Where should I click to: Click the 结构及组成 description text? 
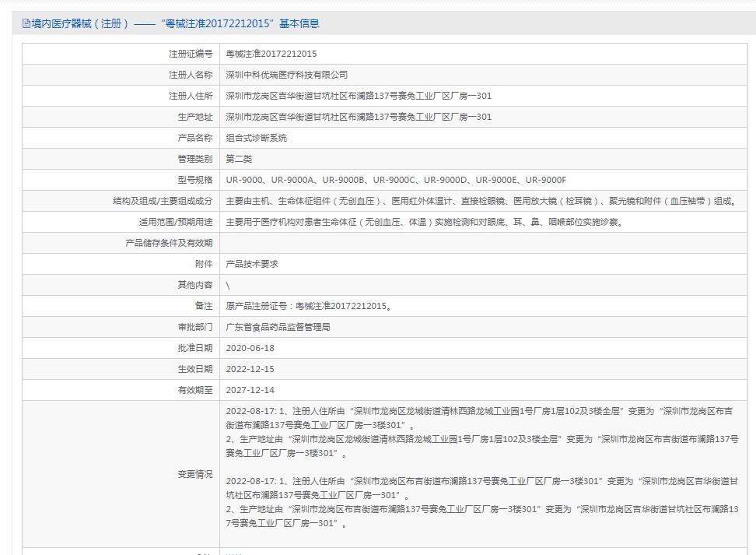pos(481,201)
